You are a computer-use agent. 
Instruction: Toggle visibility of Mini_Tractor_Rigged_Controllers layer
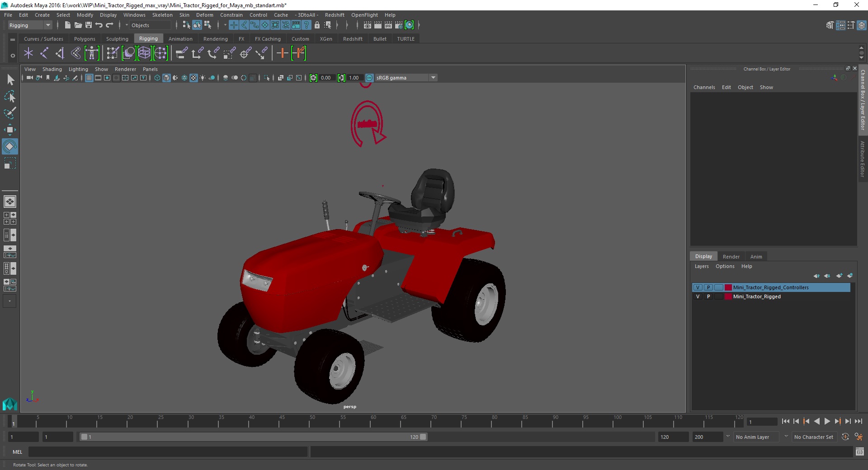(698, 287)
